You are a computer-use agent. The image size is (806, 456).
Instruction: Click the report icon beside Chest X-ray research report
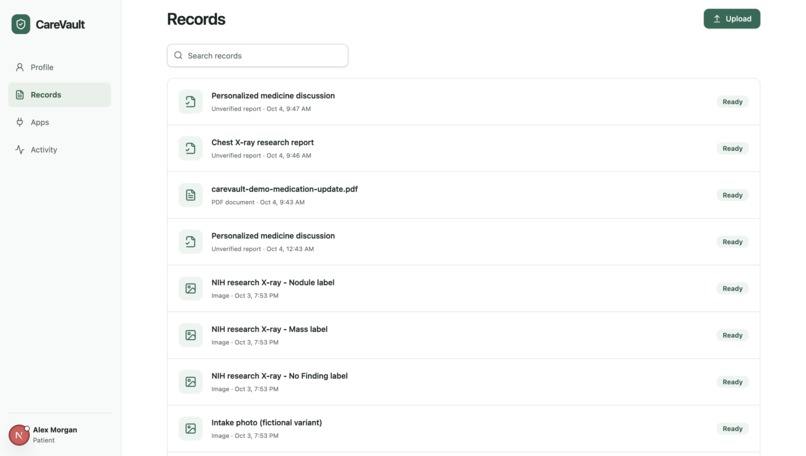click(x=190, y=149)
